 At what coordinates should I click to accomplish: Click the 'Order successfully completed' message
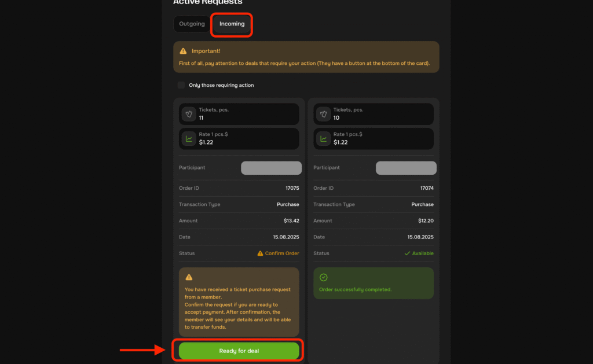355,289
